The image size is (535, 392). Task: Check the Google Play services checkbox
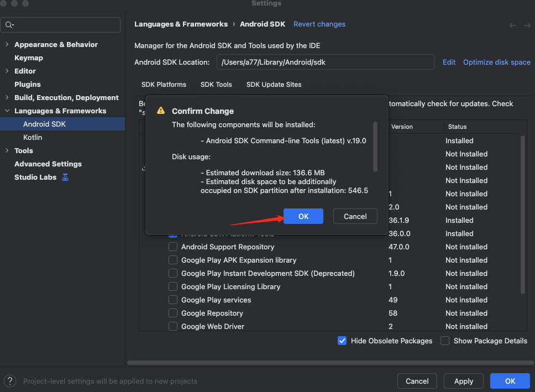click(x=173, y=300)
